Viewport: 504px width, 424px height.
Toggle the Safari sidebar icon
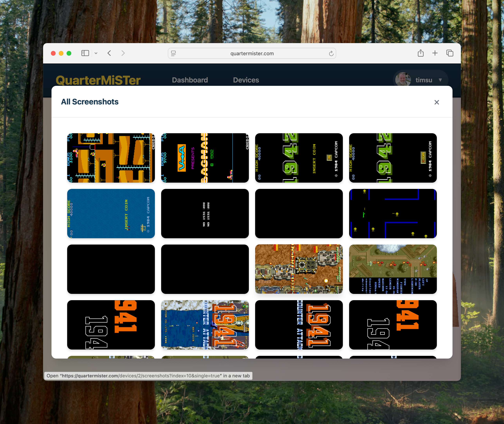pos(85,53)
